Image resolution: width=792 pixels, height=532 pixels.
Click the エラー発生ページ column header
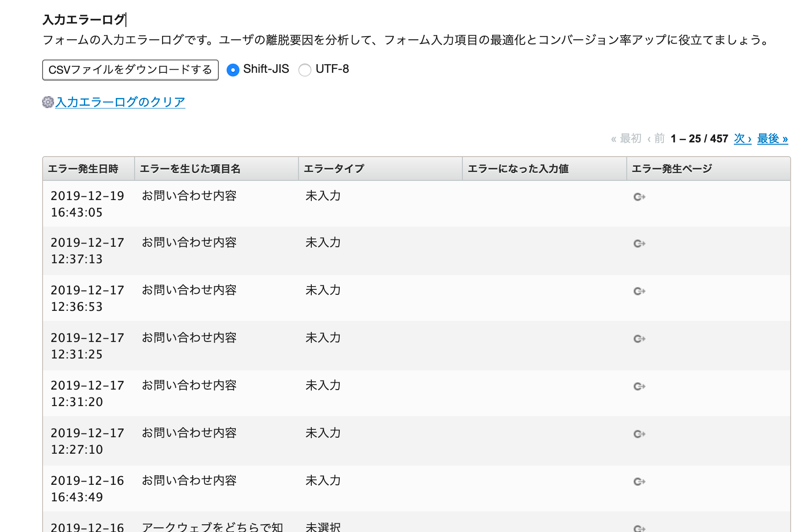(x=672, y=169)
